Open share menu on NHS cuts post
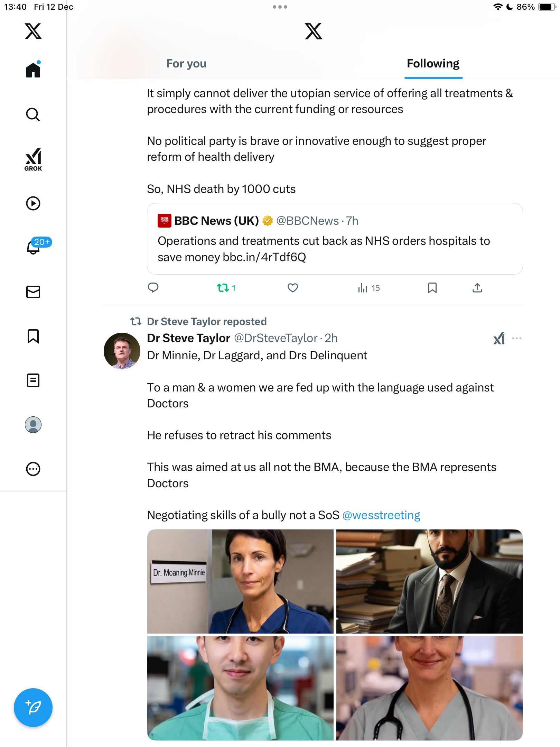This screenshot has height=747, width=560. point(477,288)
